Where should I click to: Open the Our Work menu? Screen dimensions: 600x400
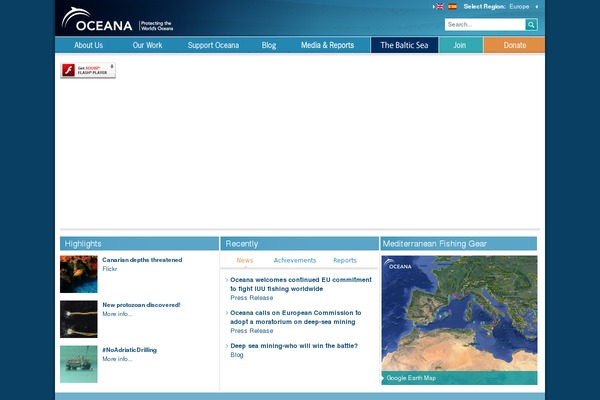[x=147, y=45]
